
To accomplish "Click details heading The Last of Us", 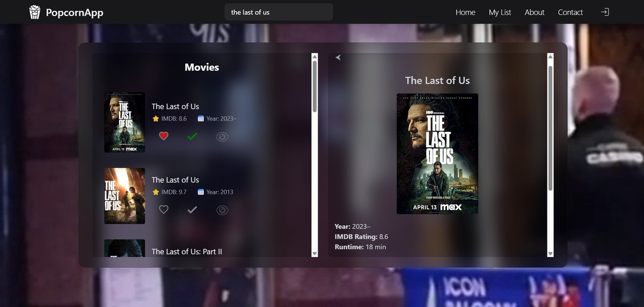I will (x=437, y=81).
